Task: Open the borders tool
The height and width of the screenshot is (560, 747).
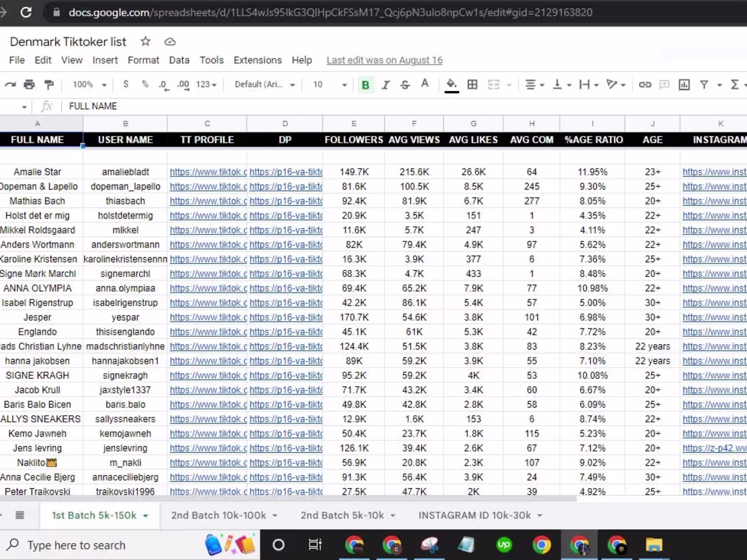Action: (x=472, y=85)
